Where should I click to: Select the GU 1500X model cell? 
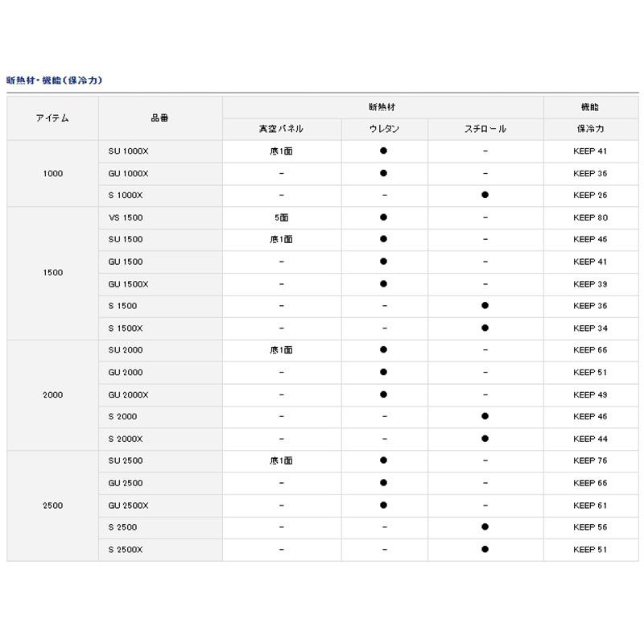[128, 284]
